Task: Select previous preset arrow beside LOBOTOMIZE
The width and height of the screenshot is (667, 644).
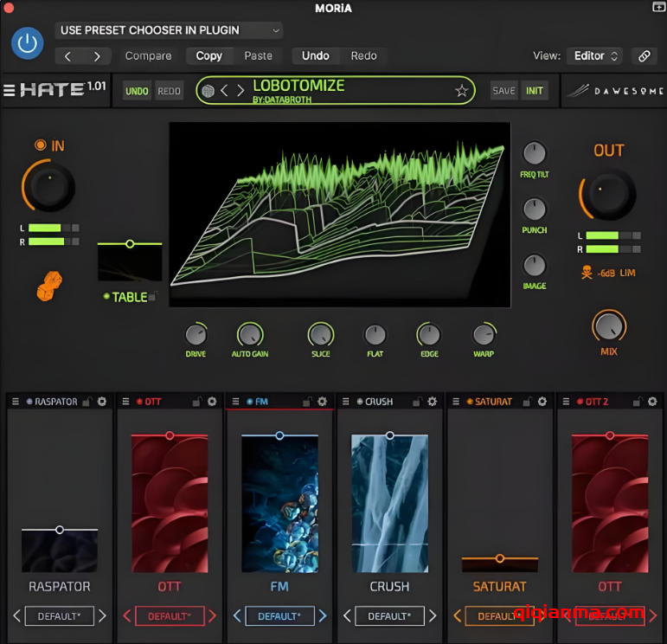Action: [x=224, y=90]
